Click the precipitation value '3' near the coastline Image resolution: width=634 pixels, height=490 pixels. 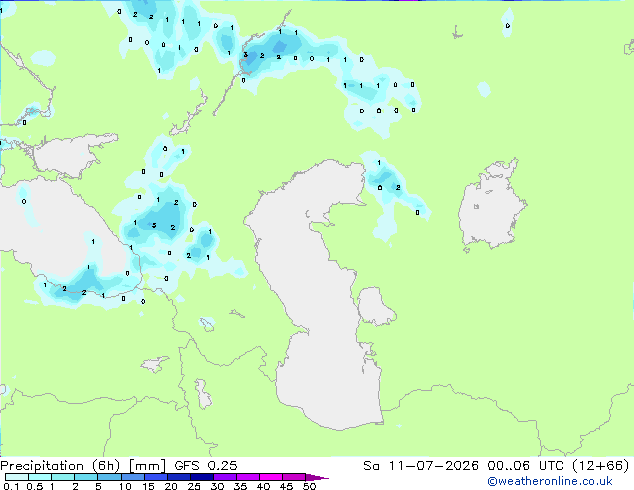245,55
